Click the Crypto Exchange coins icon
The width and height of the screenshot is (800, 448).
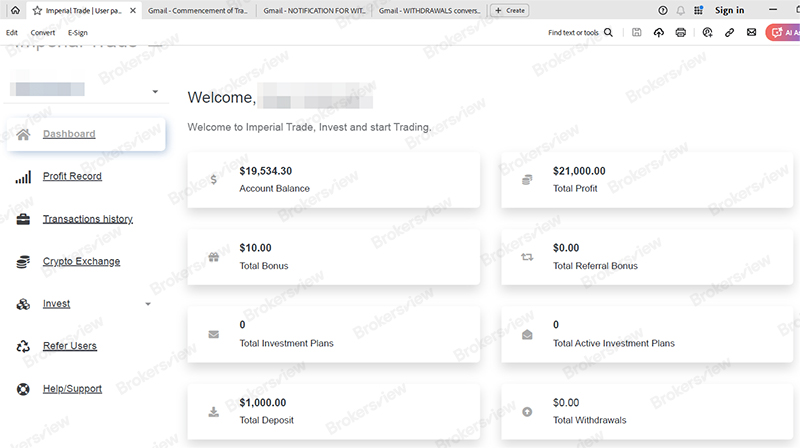point(23,262)
